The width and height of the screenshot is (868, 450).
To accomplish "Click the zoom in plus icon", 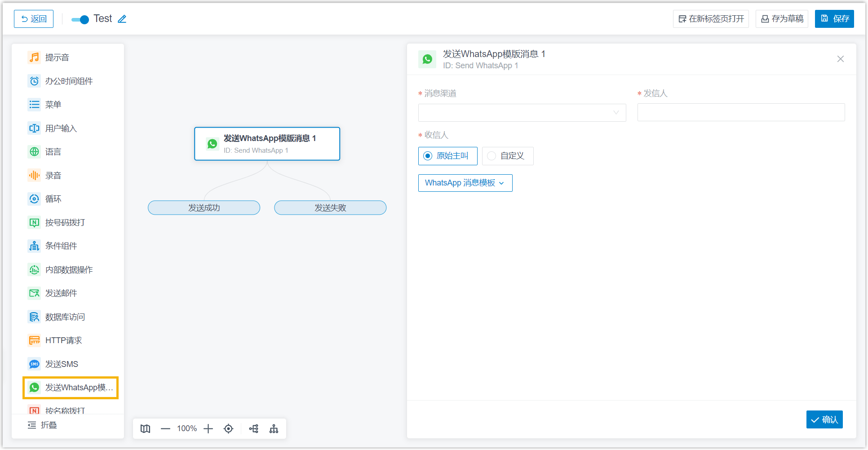I will (x=208, y=429).
